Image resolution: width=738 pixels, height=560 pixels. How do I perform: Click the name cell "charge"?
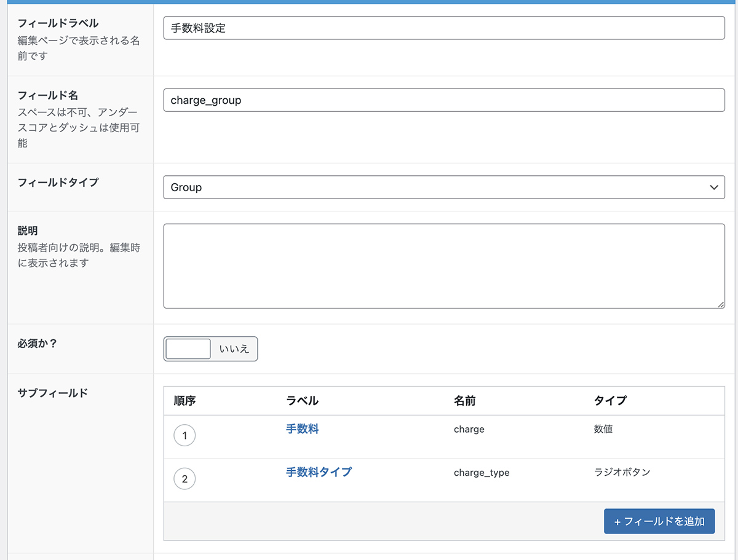point(469,429)
